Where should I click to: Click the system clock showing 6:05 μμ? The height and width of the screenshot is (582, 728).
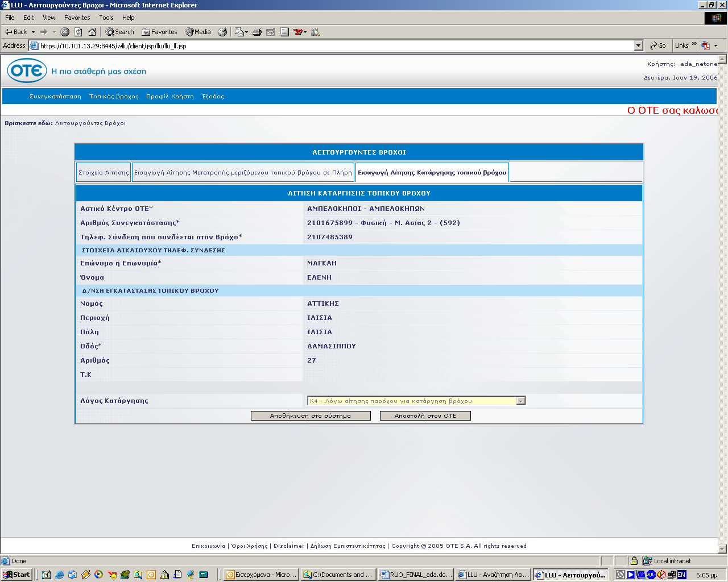click(x=707, y=575)
